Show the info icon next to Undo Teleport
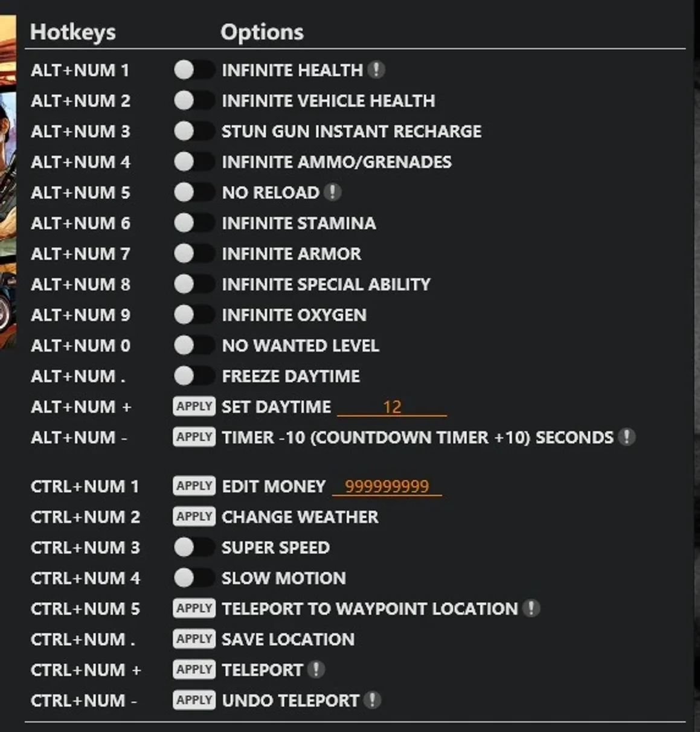The image size is (700, 732). (x=373, y=700)
